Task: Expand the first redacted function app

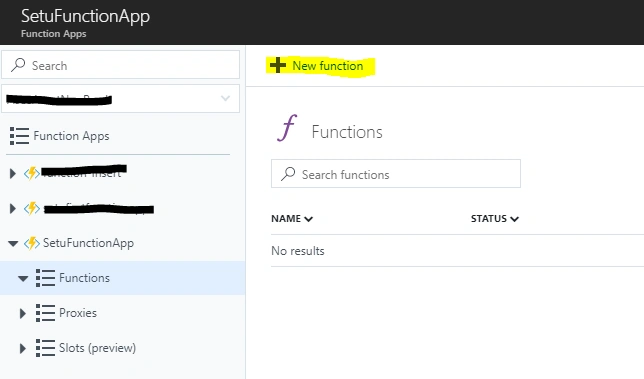Action: (x=13, y=174)
